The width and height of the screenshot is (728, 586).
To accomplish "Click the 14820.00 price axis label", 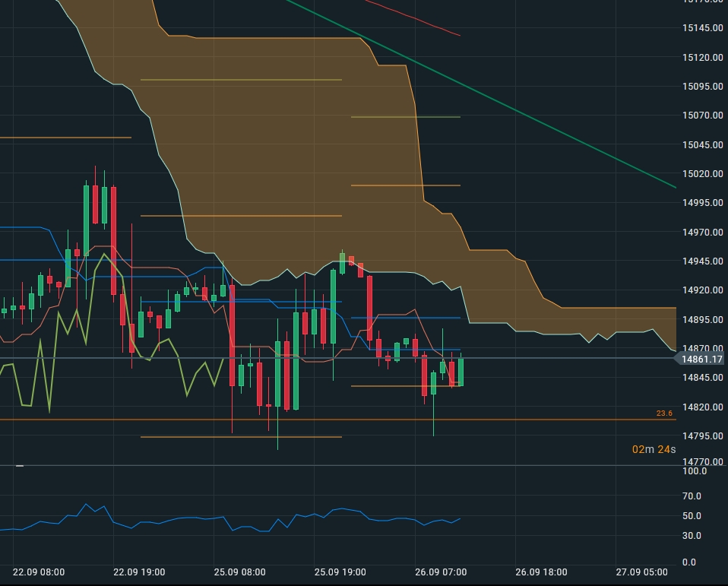I will point(702,407).
